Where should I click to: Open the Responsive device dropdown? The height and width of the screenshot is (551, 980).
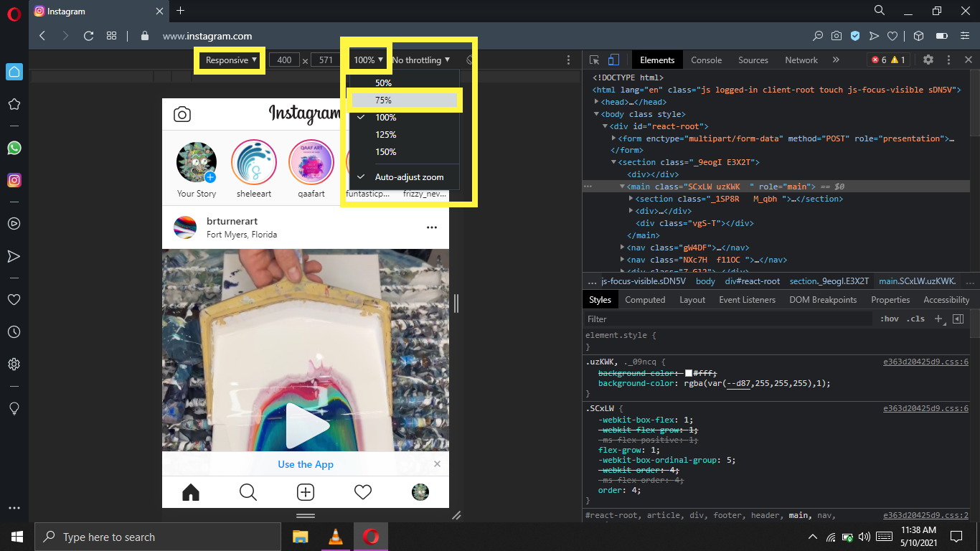click(x=231, y=60)
